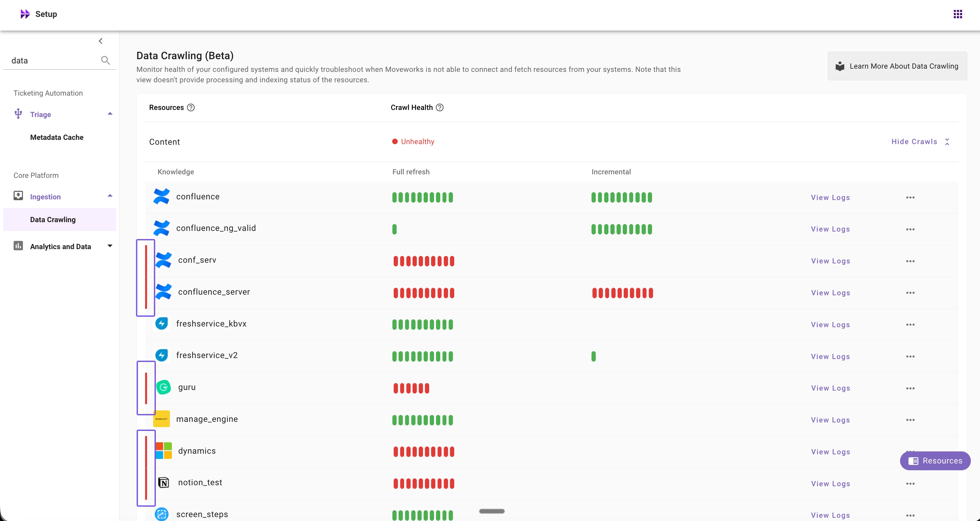Click the notion_test connector icon
This screenshot has height=521, width=980.
pos(164,483)
